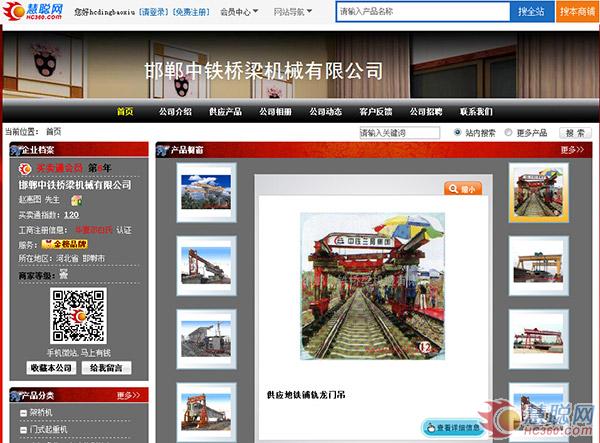Focus the 请输入关键词 input field
The width and height of the screenshot is (600, 443).
coord(399,133)
